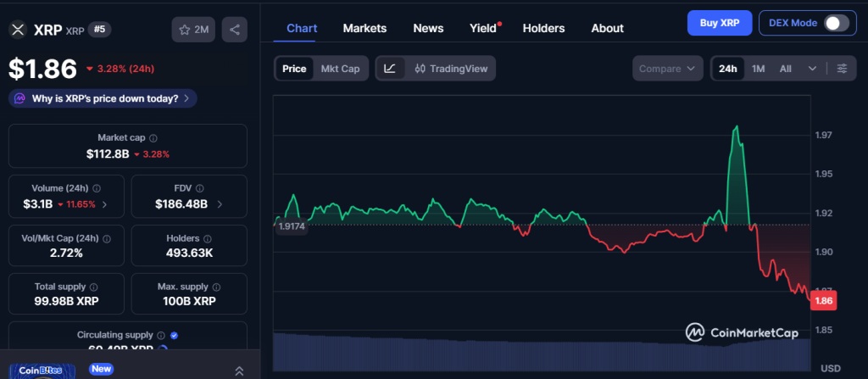Toggle the DEX Mode switch
Image resolution: width=868 pixels, height=379 pixels.
(x=836, y=23)
